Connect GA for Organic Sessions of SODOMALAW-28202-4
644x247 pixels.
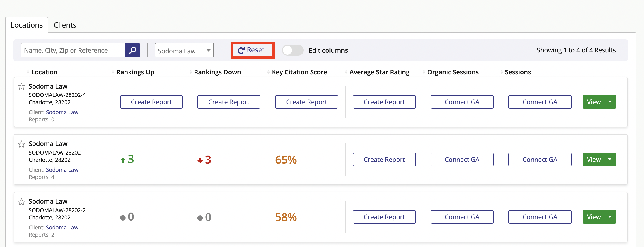pos(462,102)
